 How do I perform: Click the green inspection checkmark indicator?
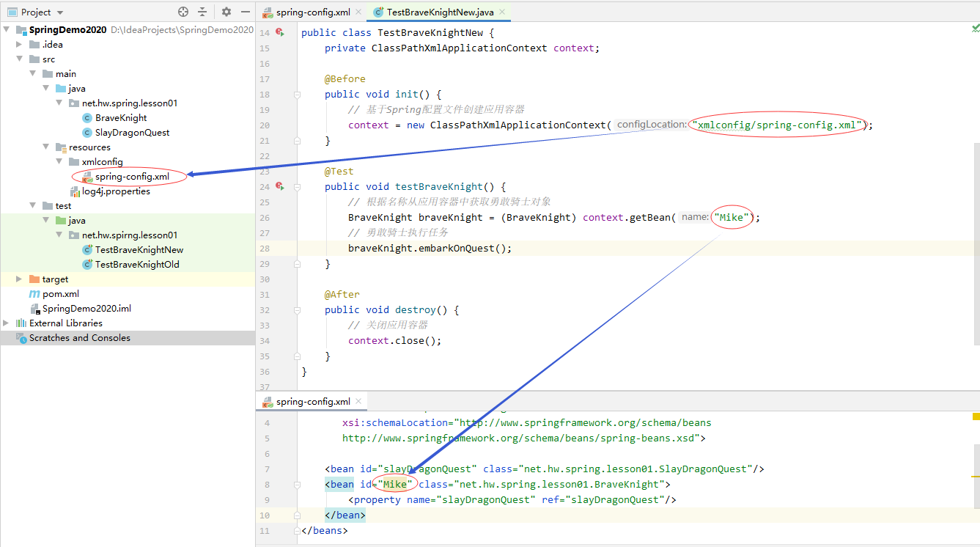(x=975, y=28)
